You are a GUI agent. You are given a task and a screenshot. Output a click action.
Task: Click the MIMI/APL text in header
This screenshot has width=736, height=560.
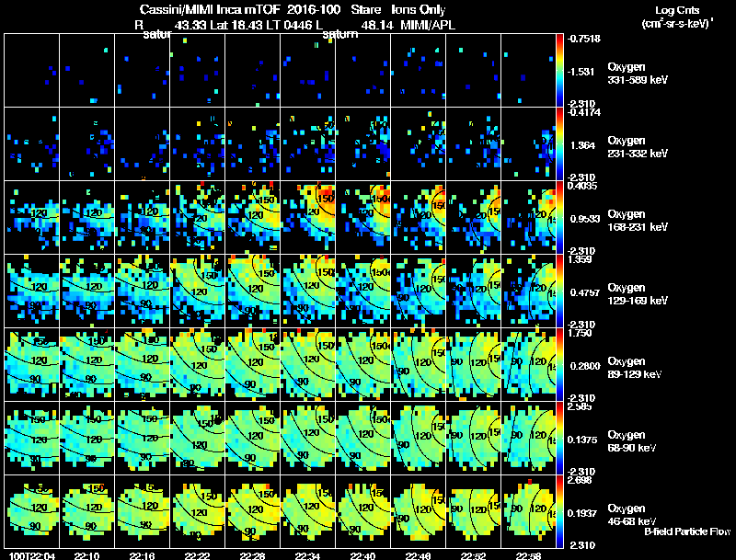pyautogui.click(x=427, y=25)
